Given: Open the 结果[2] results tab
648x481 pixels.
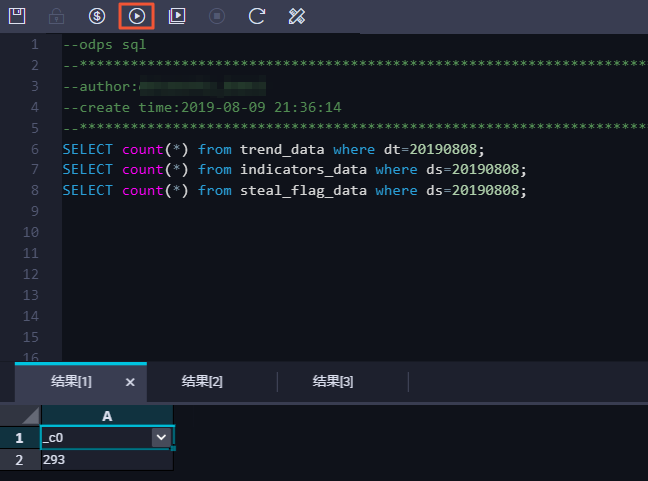Looking at the screenshot, I should tap(202, 381).
